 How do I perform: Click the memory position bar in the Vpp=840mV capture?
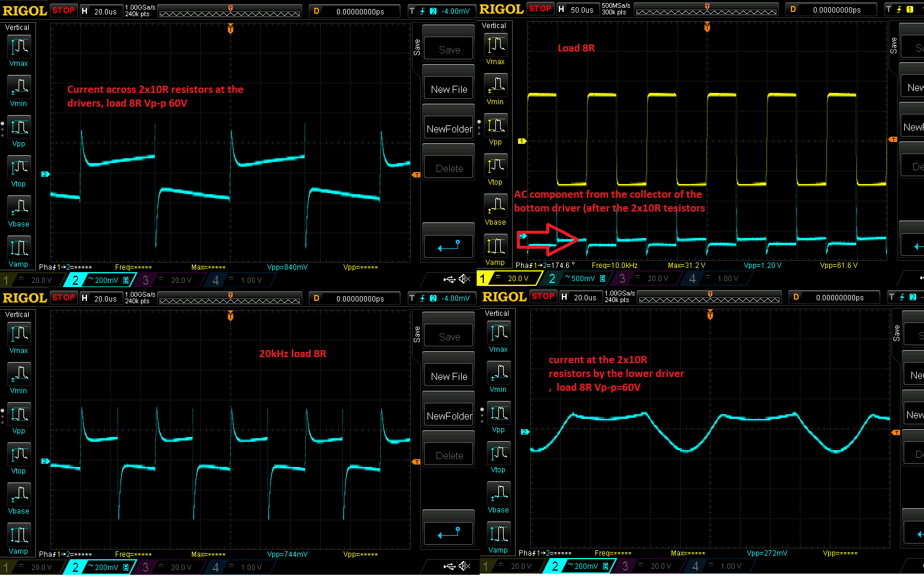click(x=230, y=12)
